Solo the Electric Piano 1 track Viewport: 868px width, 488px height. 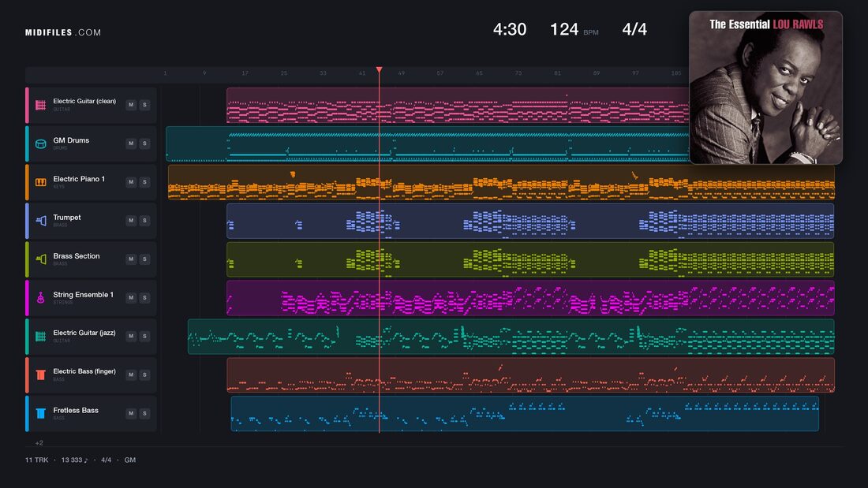click(x=144, y=182)
